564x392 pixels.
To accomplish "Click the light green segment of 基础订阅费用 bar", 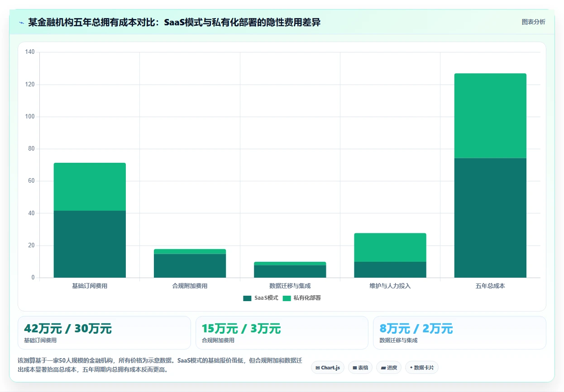I will click(90, 187).
